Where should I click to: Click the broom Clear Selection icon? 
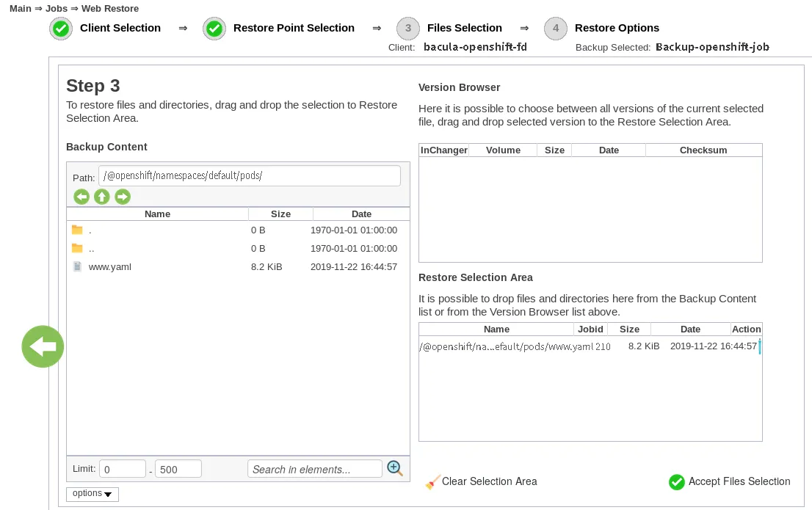click(432, 482)
